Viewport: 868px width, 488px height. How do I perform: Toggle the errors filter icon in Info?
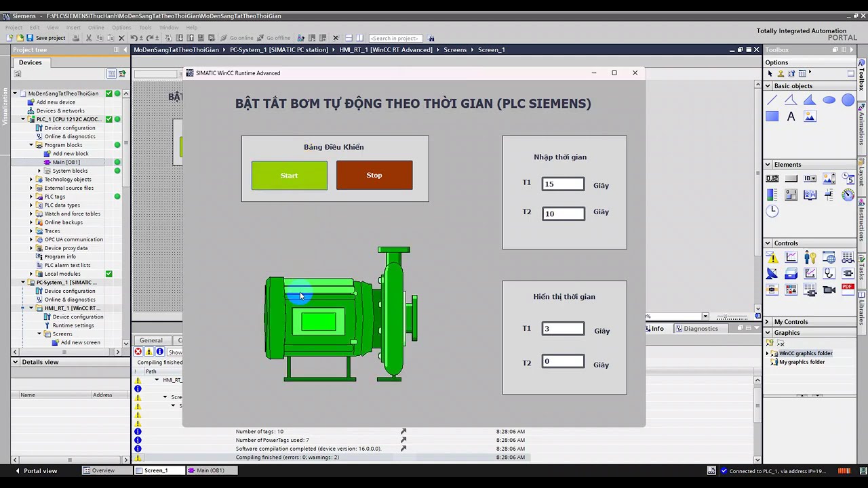tap(138, 352)
